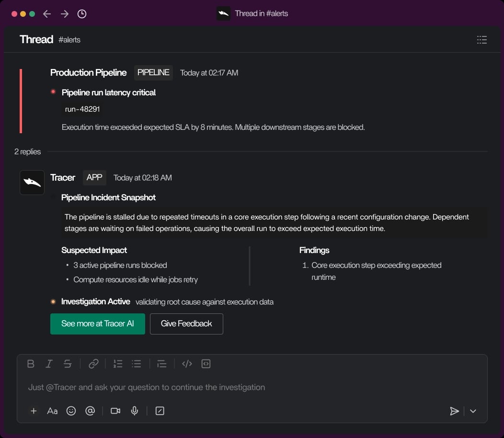Screen dimensions: 504x438
Task: Mention someone with @ icon
Action: click(x=90, y=411)
